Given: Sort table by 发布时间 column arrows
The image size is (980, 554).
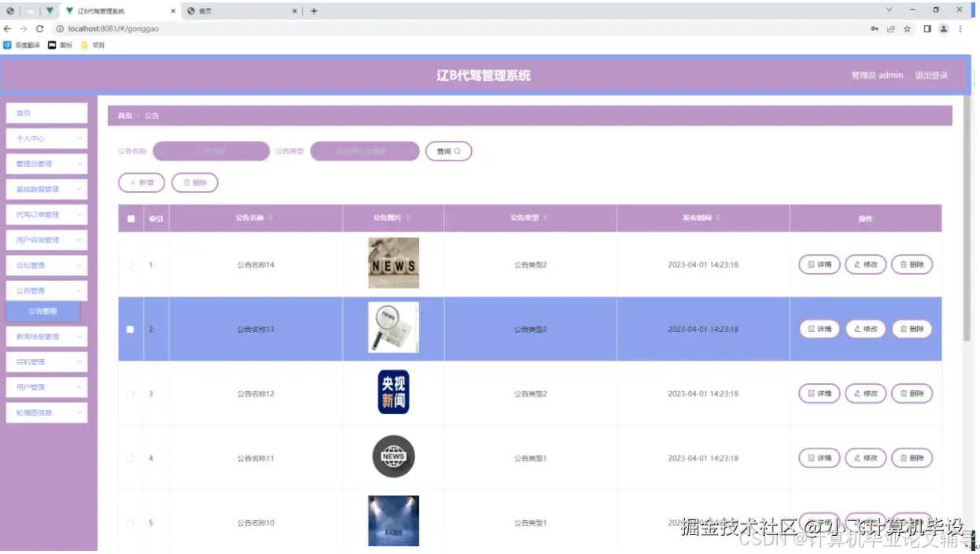Looking at the screenshot, I should click(x=717, y=218).
